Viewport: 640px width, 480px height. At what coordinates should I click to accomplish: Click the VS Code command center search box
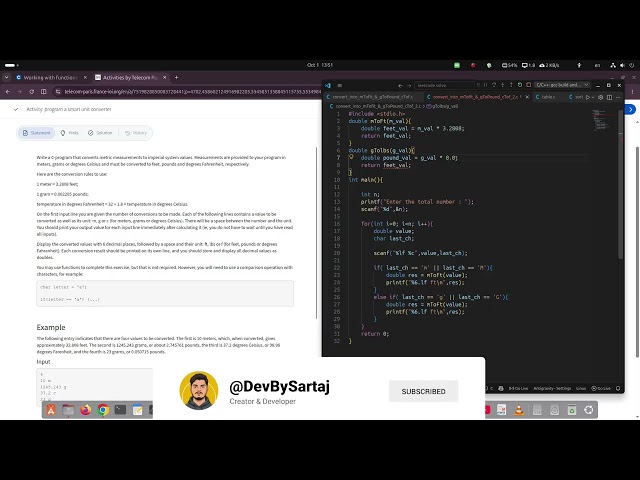[444, 85]
